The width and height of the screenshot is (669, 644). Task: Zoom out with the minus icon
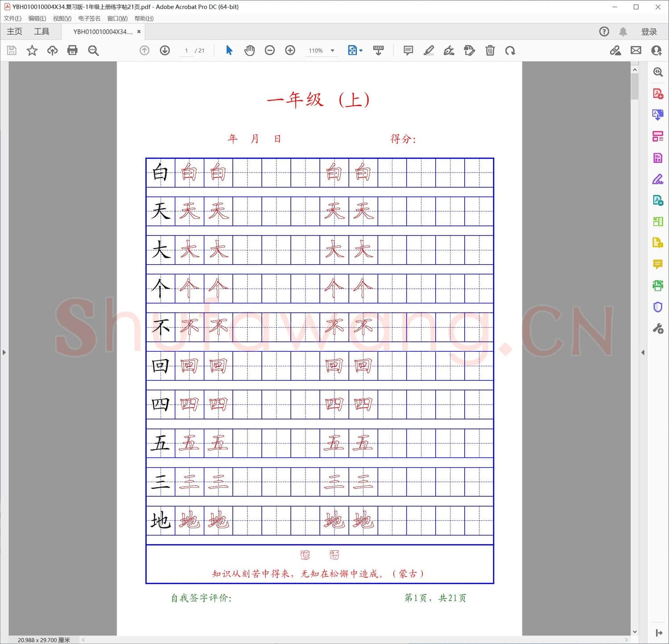click(269, 50)
